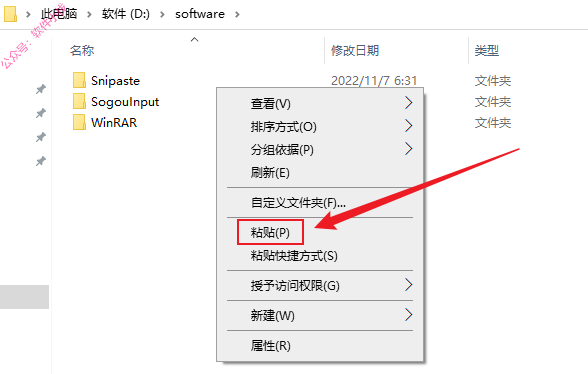Viewport: 588px width, 374px height.
Task: Choose 自定义文件夹(F)... menu entry
Action: pos(320,203)
